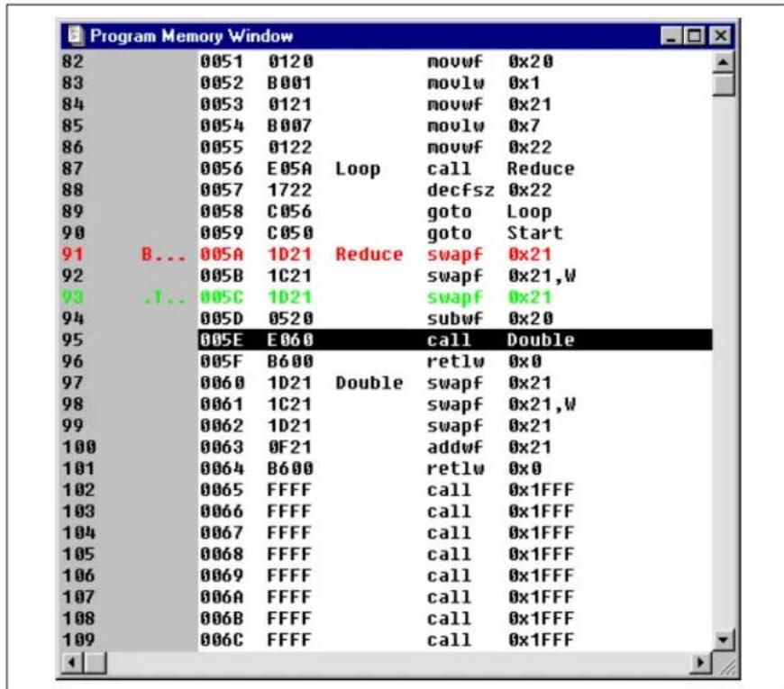Screen dimensions: 784x689
Task: Click 'swapf 0x21,W' at address 005B
Action: click(x=501, y=276)
